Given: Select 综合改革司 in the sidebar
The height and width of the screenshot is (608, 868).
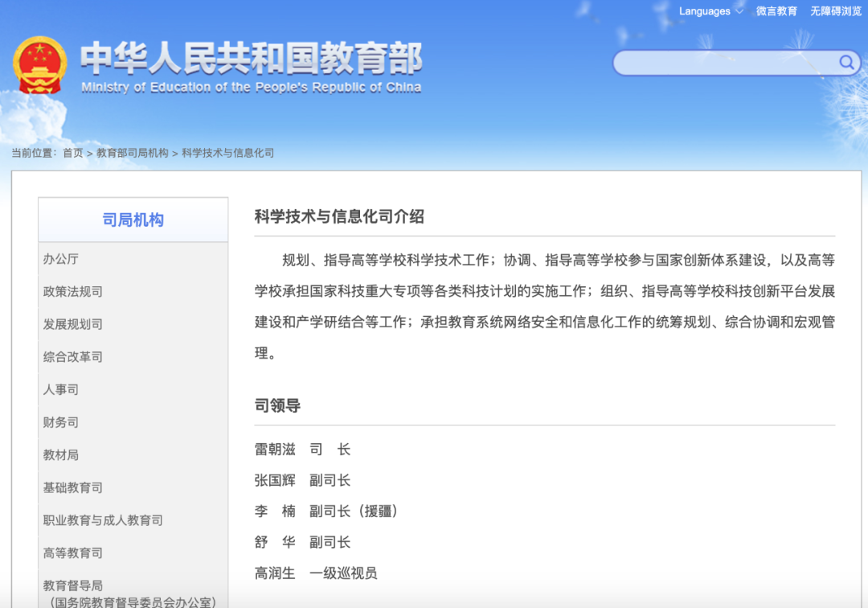Looking at the screenshot, I should [x=72, y=356].
